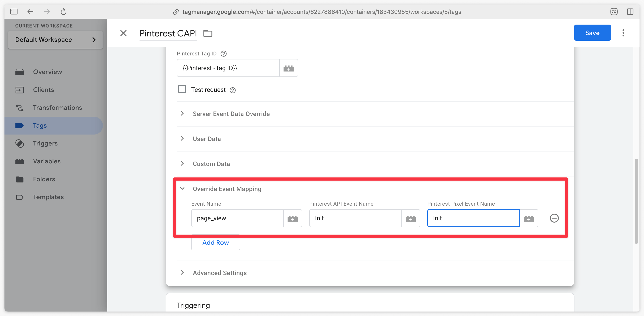644x316 pixels.
Task: Click the link icon beside the URL
Action: tap(176, 12)
